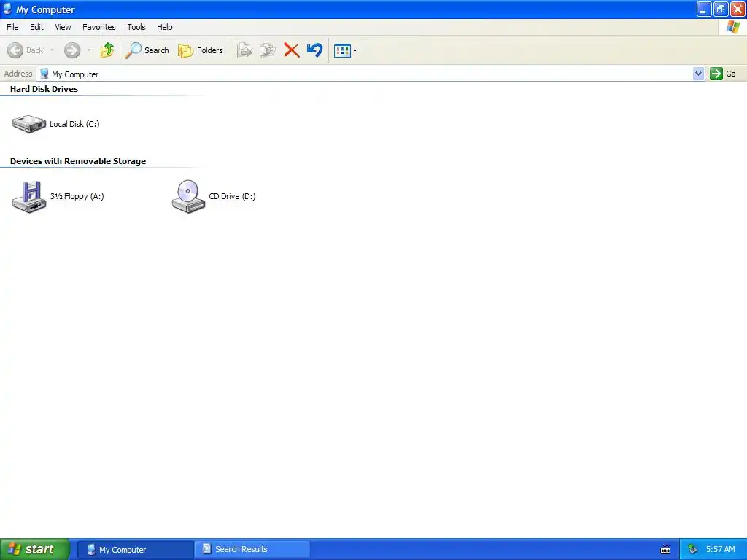This screenshot has height=560, width=747.
Task: Click the My Computer icon in address bar
Action: pos(44,74)
